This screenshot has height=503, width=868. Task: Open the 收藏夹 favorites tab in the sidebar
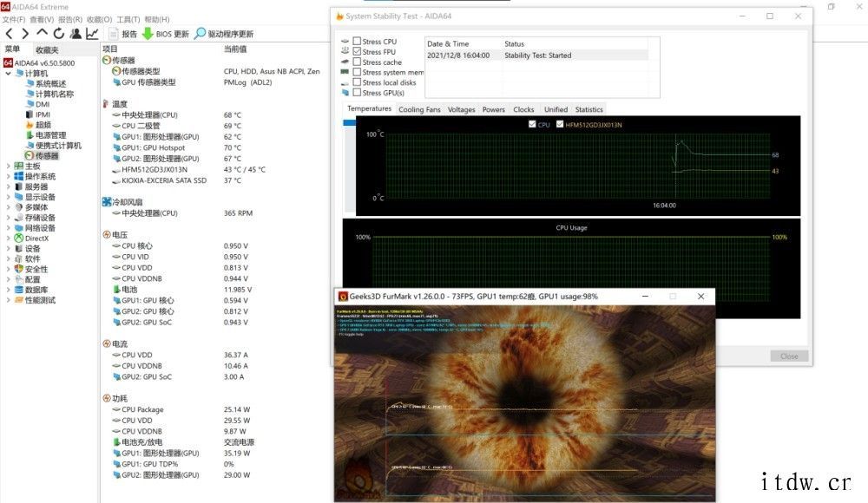coord(47,49)
